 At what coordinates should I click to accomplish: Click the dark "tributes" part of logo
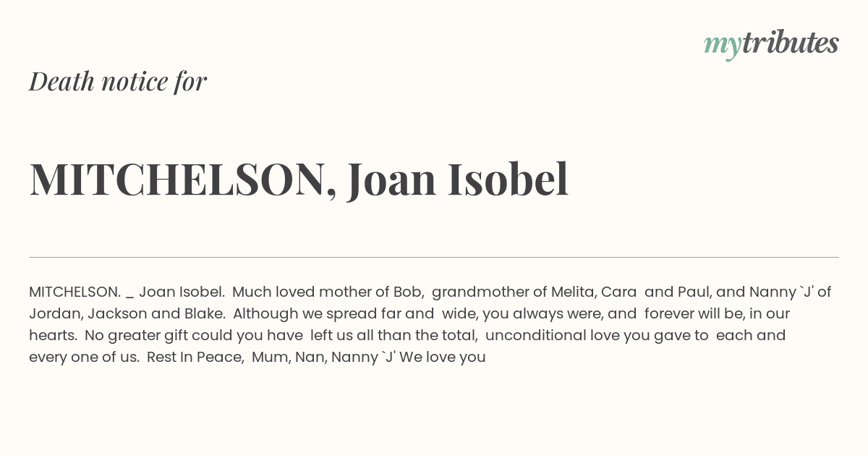coord(790,43)
